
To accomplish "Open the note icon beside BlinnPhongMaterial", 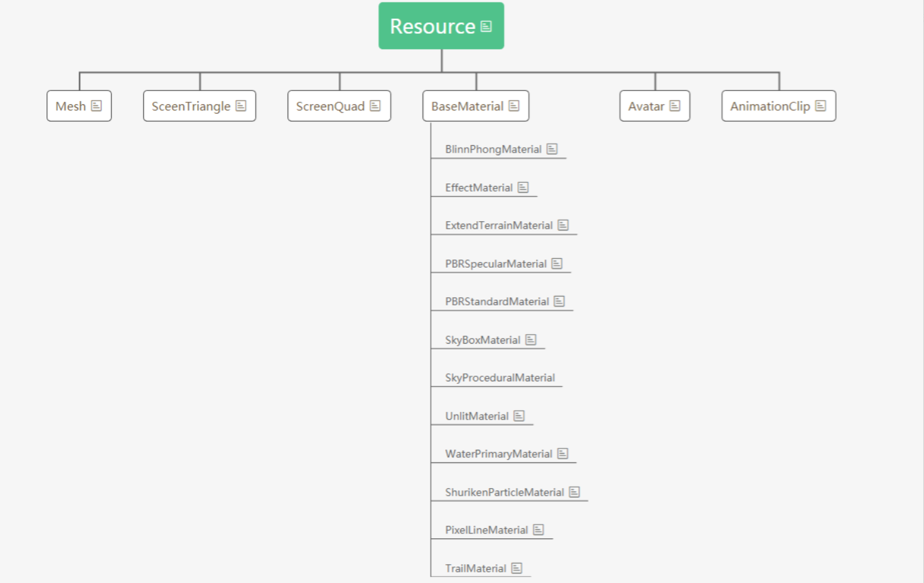I will tap(552, 149).
